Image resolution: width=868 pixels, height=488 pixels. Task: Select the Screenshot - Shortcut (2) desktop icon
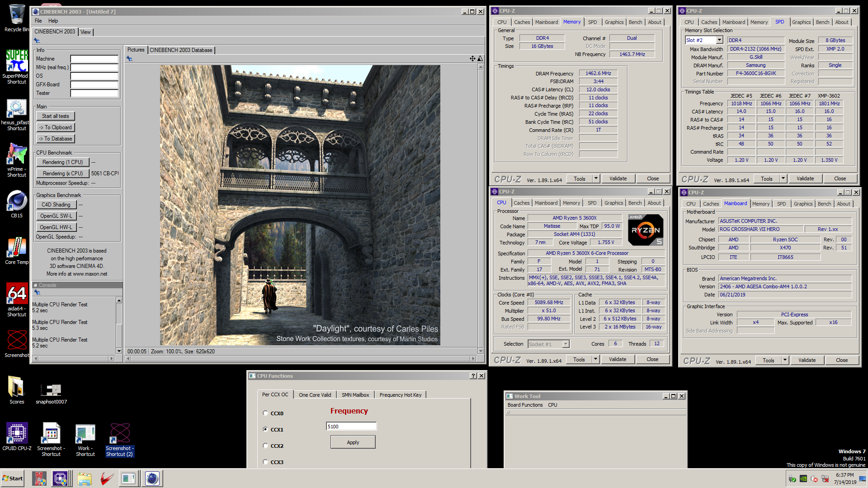pyautogui.click(x=120, y=440)
